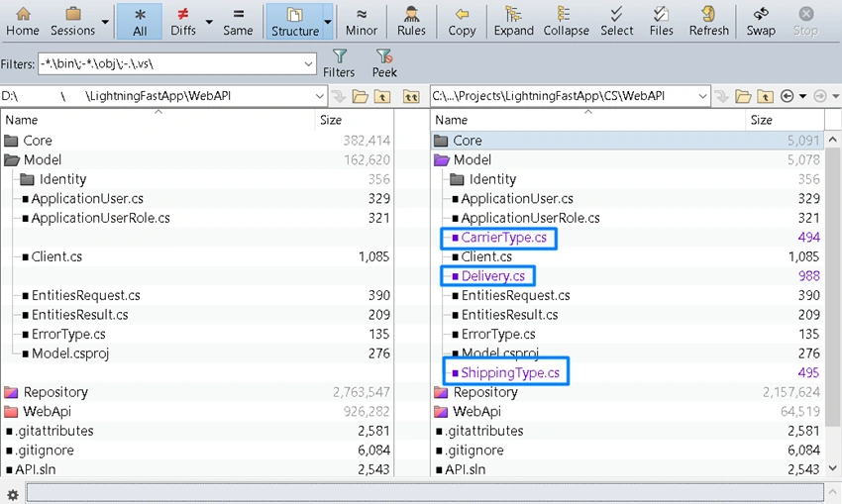Click scrollbar up arrow in right pane
Image resolution: width=842 pixels, height=504 pixels.
click(833, 140)
